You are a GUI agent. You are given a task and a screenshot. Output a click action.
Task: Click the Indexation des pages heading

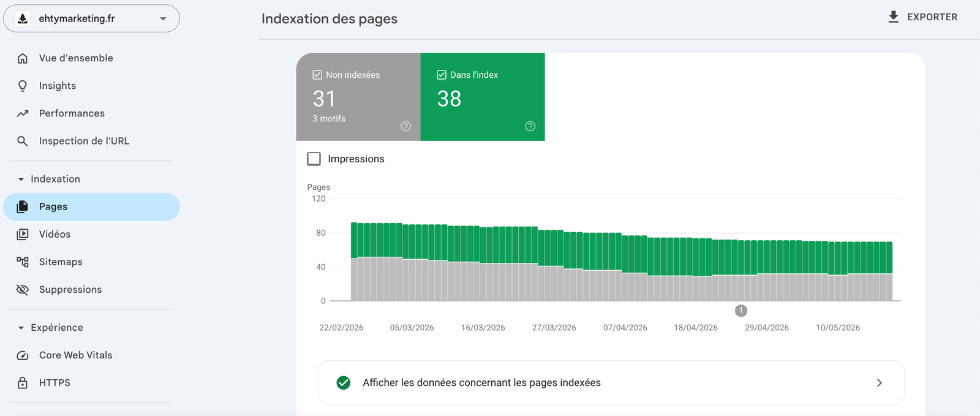click(330, 19)
